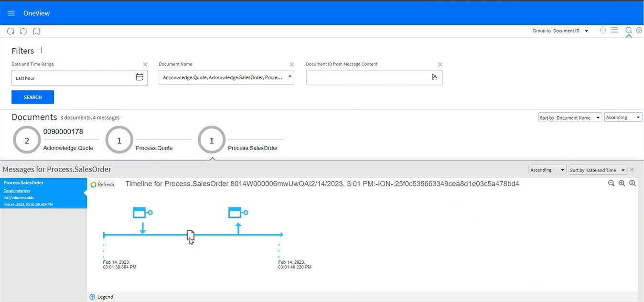Zoom out the timeline with the minus magnifier

click(x=612, y=183)
